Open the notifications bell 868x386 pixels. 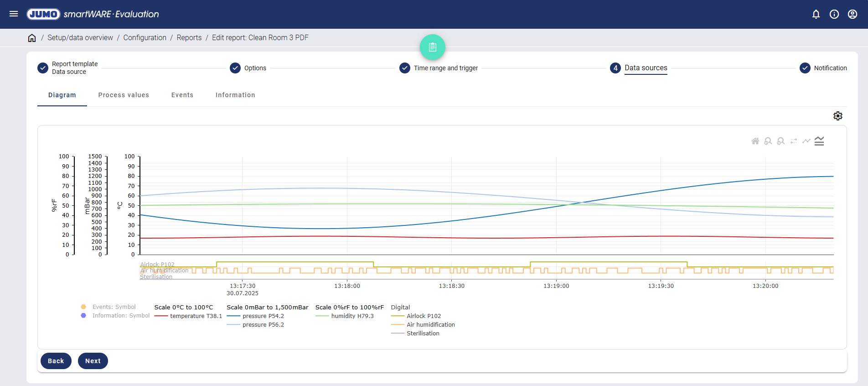click(816, 14)
